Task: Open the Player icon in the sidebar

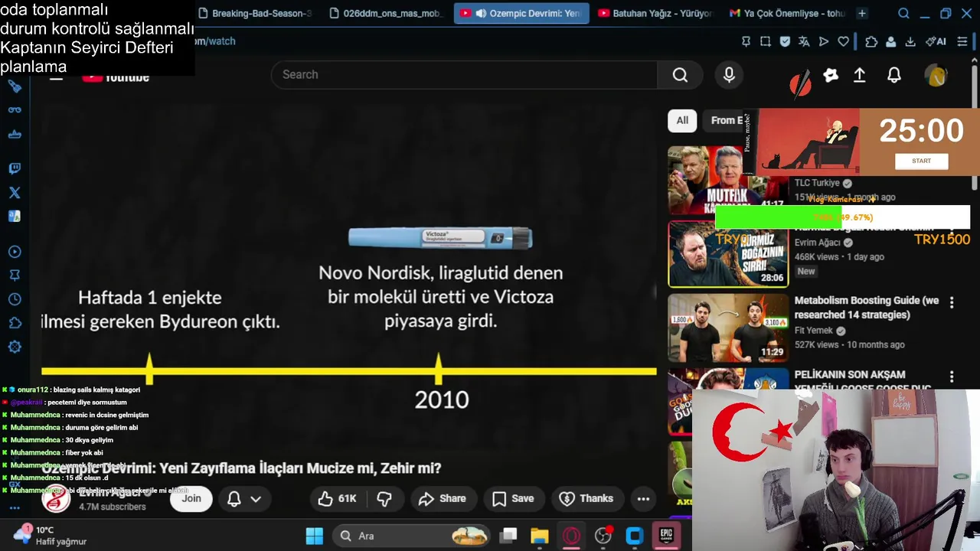Action: (x=15, y=252)
